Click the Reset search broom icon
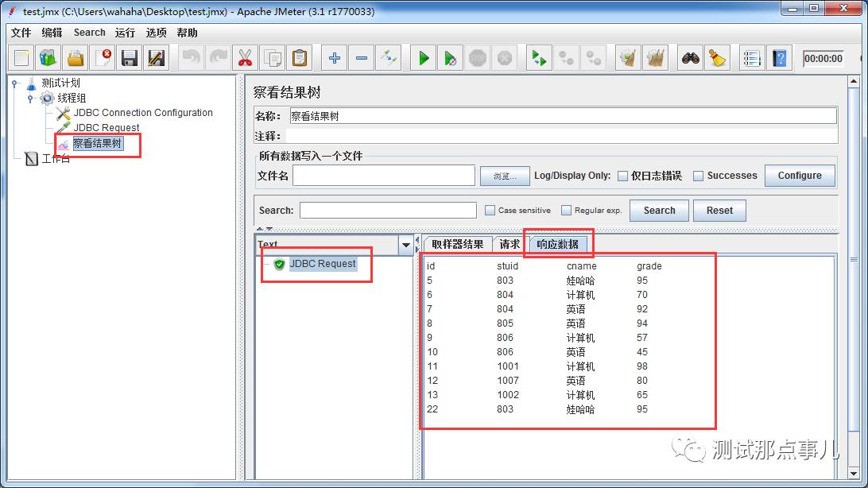The width and height of the screenshot is (868, 488). coord(718,58)
